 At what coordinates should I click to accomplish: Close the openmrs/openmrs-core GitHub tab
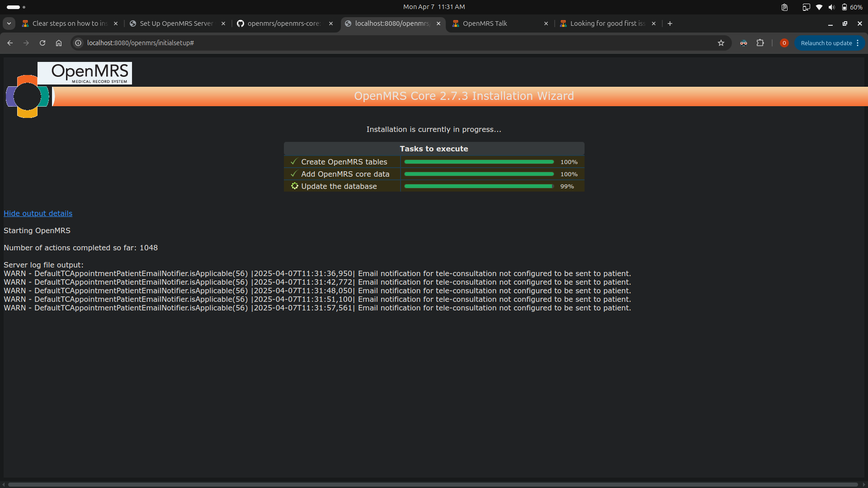click(331, 23)
